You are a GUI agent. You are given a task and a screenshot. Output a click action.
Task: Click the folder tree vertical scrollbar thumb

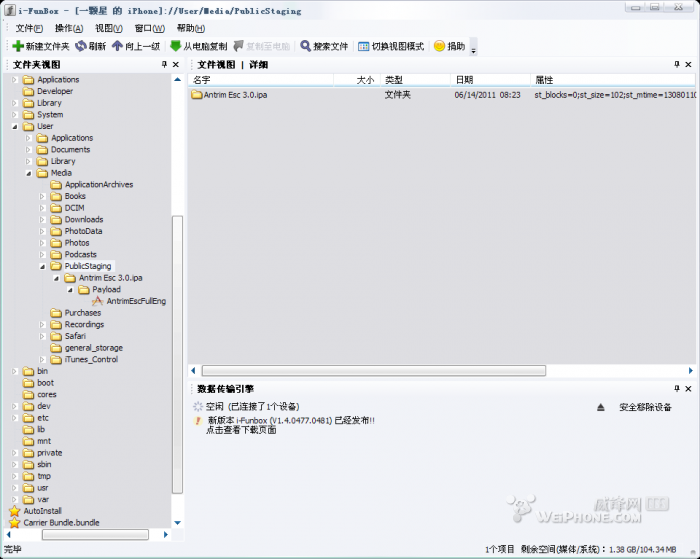[x=177, y=355]
